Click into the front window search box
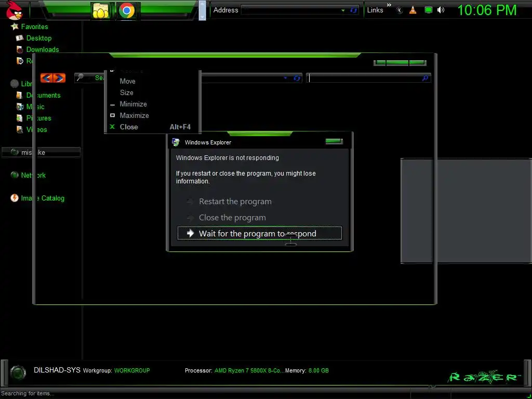Image resolution: width=532 pixels, height=399 pixels. [364, 78]
